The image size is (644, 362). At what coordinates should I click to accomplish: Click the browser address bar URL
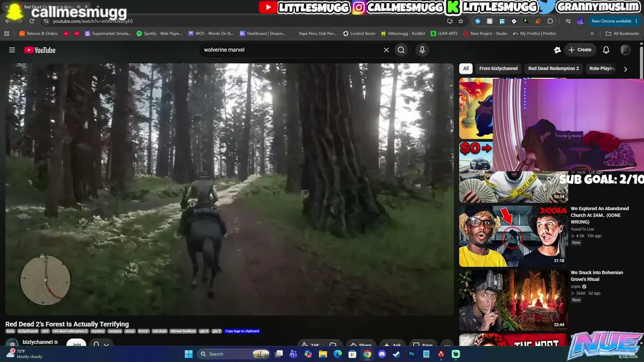tap(93, 21)
